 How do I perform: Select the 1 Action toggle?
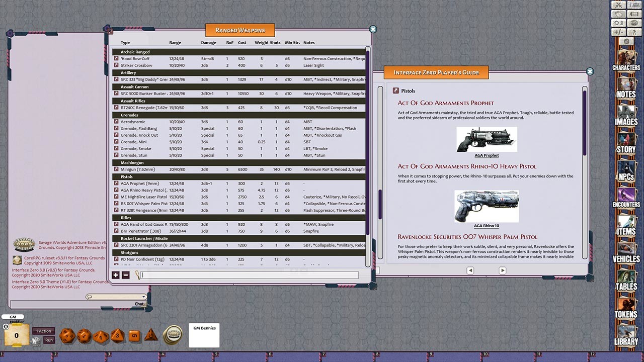[43, 331]
